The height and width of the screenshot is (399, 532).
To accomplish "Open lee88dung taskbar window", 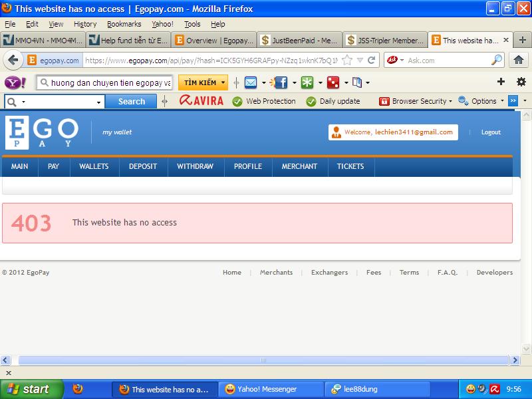I will pos(376,389).
